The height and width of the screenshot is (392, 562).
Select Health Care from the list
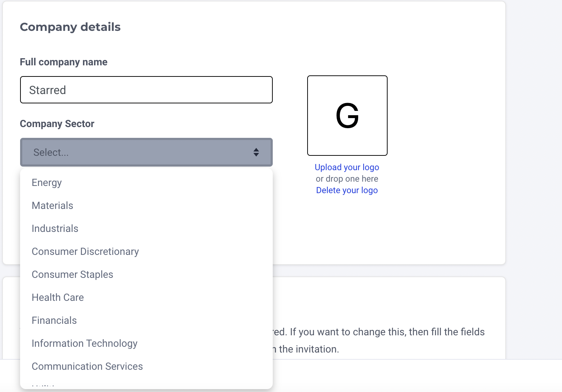pos(146,298)
